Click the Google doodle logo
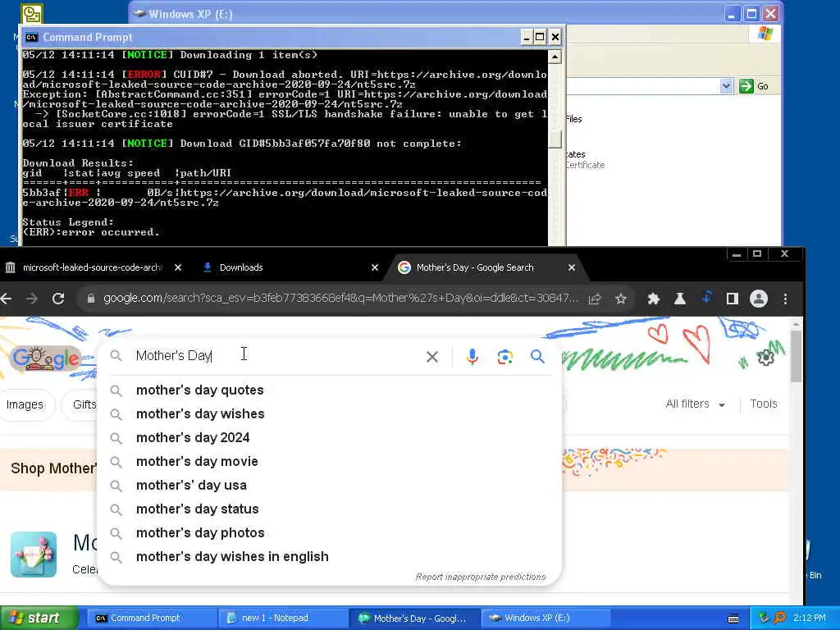 (46, 358)
